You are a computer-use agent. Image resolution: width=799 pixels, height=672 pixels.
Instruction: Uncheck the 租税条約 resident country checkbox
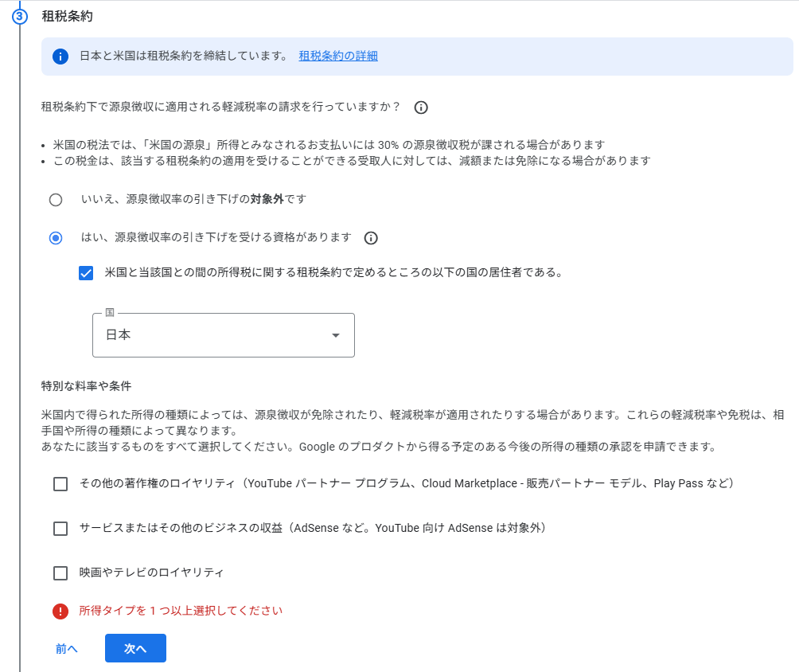pos(86,273)
